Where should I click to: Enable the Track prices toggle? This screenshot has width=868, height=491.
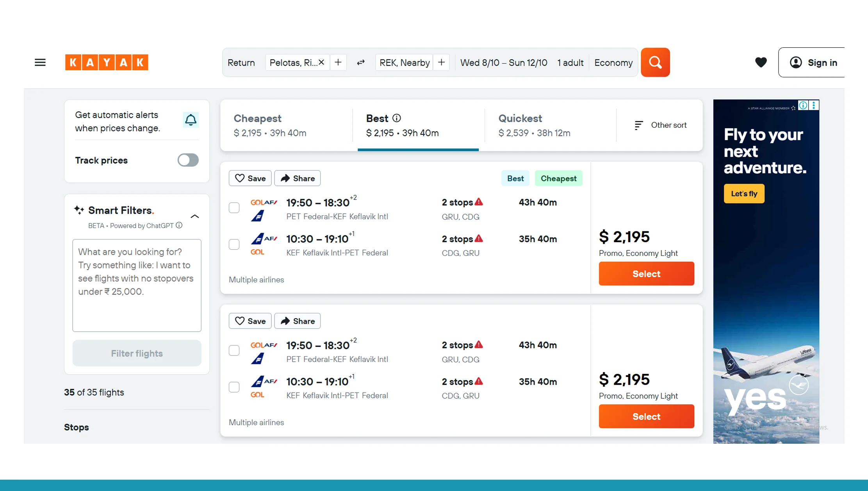(188, 160)
